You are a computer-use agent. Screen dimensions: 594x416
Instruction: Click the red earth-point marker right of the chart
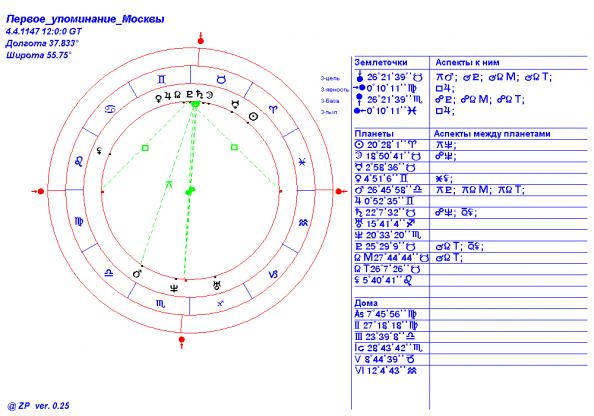(x=341, y=191)
